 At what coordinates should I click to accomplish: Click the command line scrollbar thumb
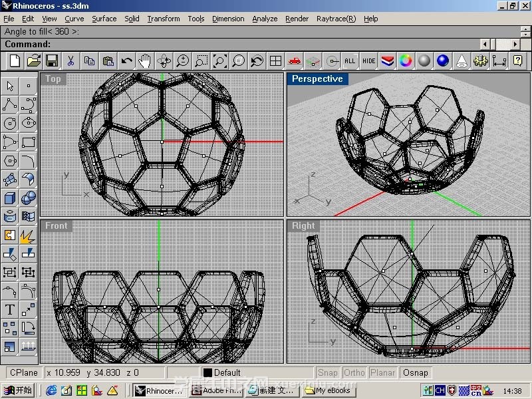tap(493, 44)
